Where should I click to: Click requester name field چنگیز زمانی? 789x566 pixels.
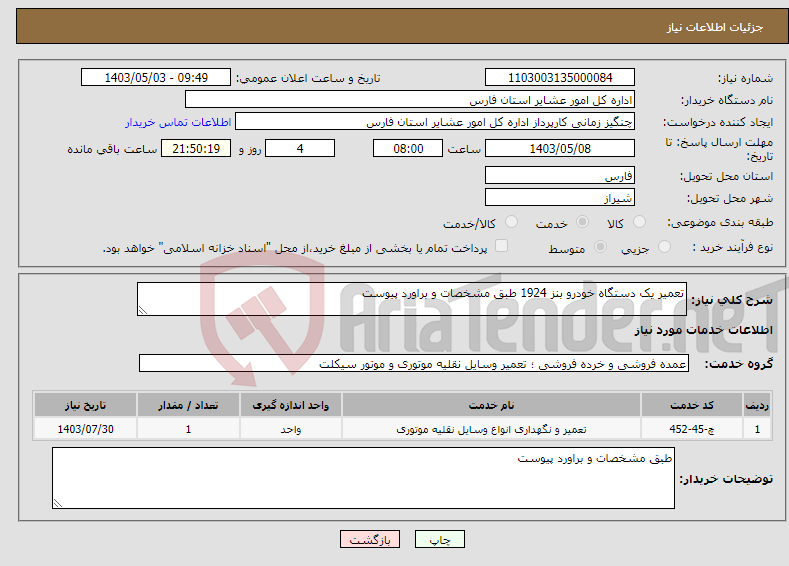click(x=435, y=122)
